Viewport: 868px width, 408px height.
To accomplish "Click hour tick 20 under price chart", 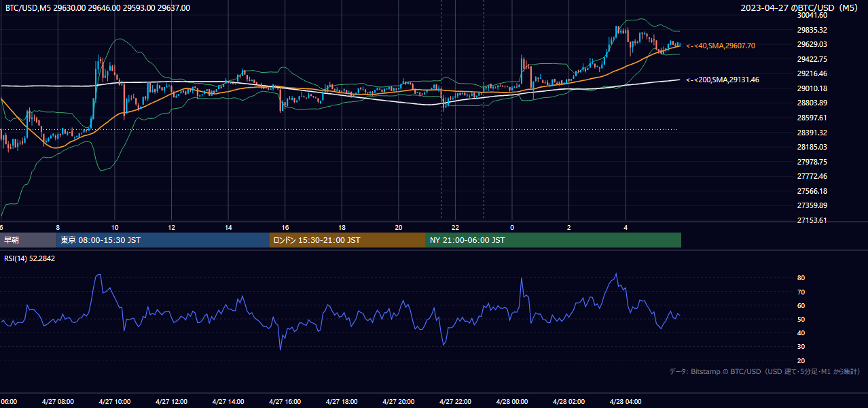I will (x=399, y=227).
